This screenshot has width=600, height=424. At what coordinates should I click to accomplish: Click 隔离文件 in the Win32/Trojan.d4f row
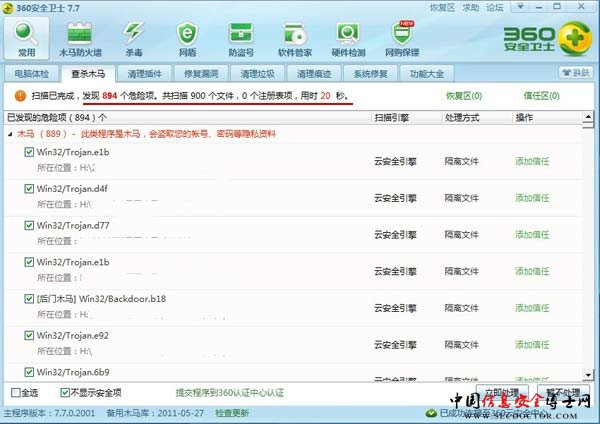pyautogui.click(x=461, y=198)
